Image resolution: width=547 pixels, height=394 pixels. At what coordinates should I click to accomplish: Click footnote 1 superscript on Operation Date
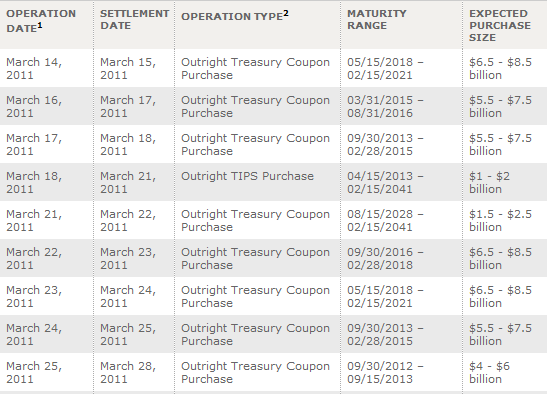tap(39, 25)
